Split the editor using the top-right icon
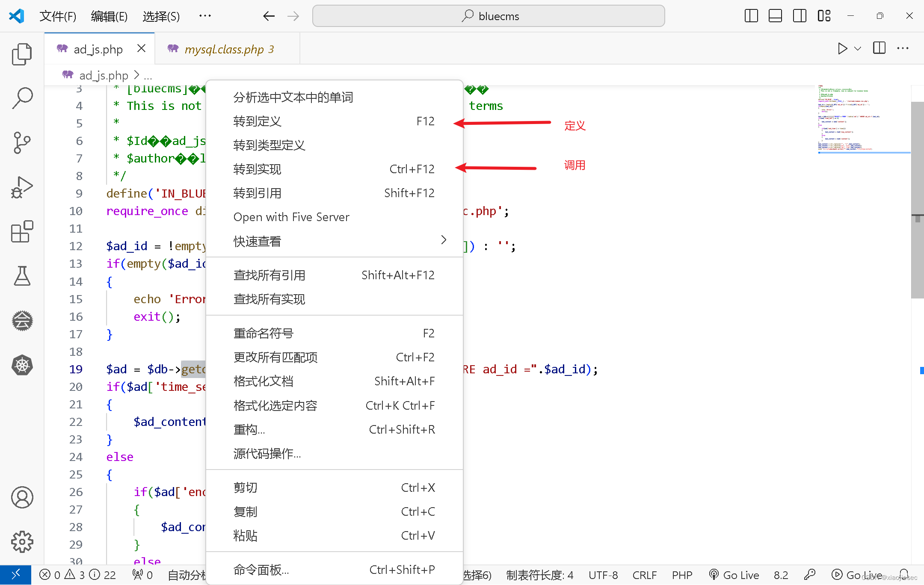Image resolution: width=924 pixels, height=585 pixels. coord(878,48)
